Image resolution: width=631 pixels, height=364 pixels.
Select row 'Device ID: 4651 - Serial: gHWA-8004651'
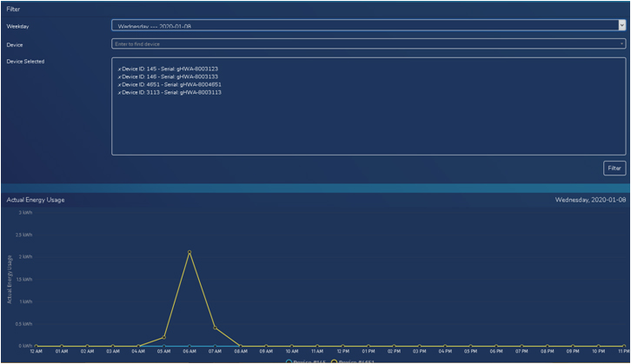pos(171,84)
